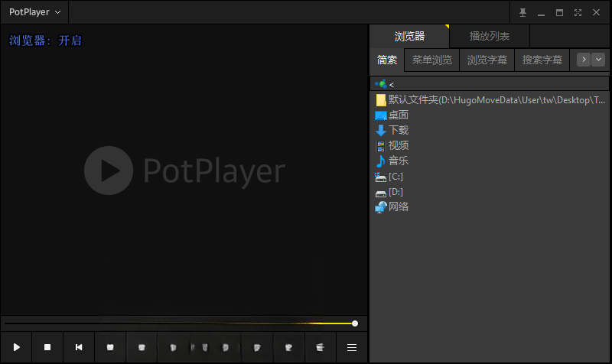This screenshot has width=612, height=364.
Task: Open the 下载 downloads entry
Action: click(392, 130)
